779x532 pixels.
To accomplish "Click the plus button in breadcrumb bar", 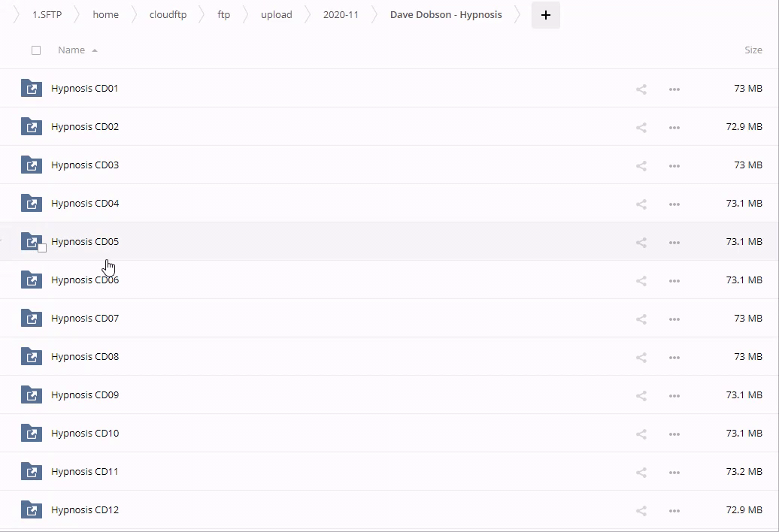I will tap(545, 15).
